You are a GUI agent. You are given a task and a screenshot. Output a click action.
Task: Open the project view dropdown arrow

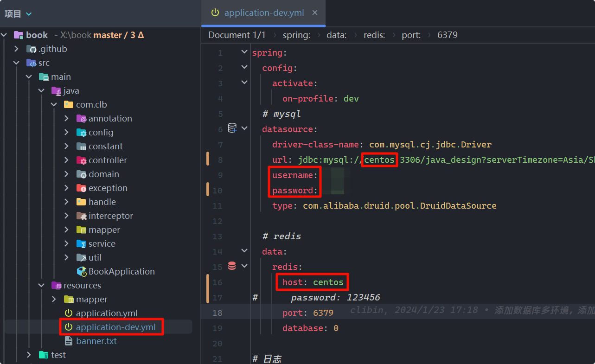pyautogui.click(x=29, y=14)
